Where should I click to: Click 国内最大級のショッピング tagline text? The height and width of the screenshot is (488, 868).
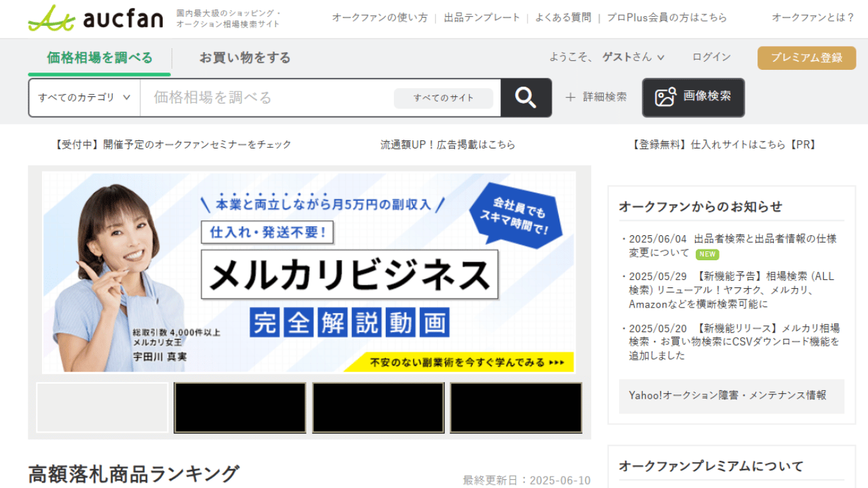(x=229, y=18)
